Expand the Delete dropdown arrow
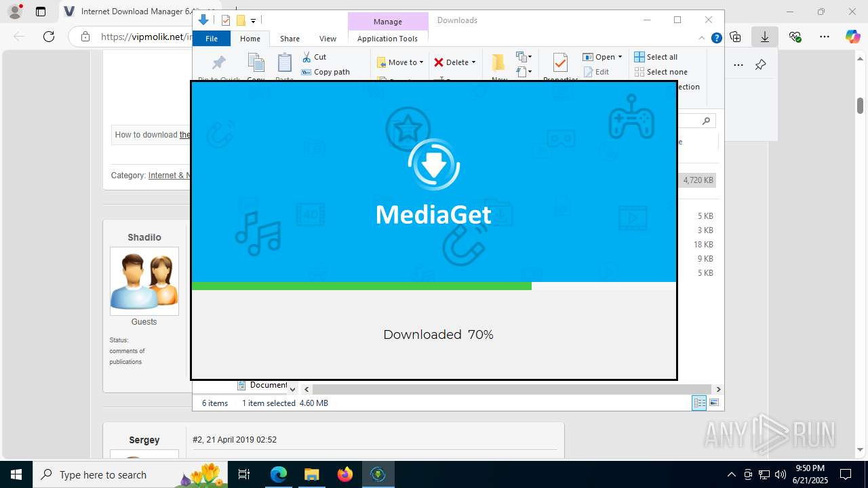Image resolution: width=868 pixels, height=488 pixels. point(473,62)
